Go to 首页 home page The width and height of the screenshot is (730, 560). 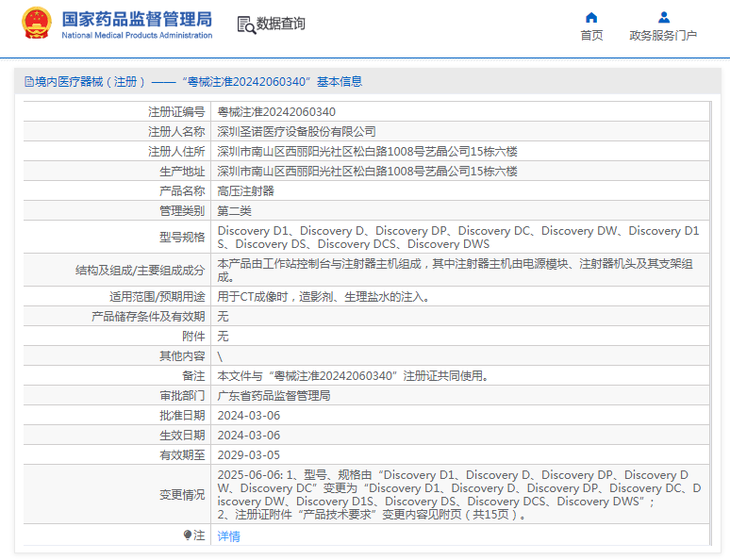point(591,36)
